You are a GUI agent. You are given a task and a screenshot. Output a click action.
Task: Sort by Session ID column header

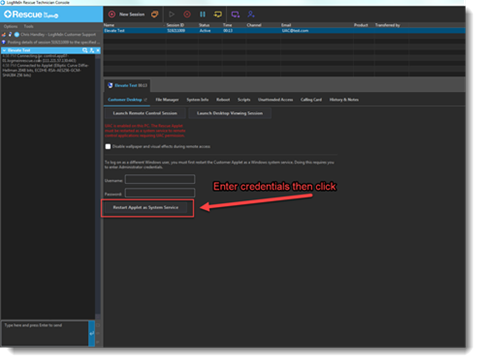point(175,25)
